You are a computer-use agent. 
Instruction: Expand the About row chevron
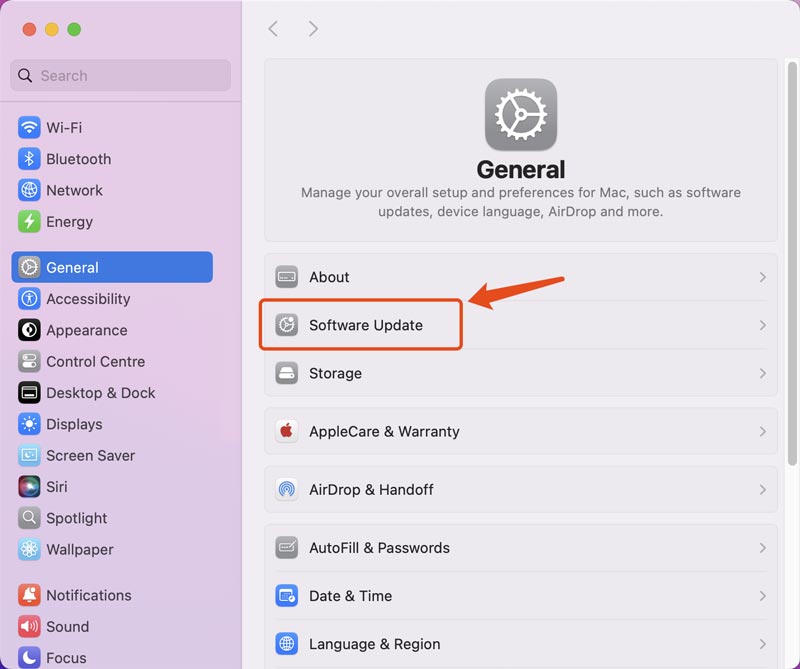click(762, 277)
